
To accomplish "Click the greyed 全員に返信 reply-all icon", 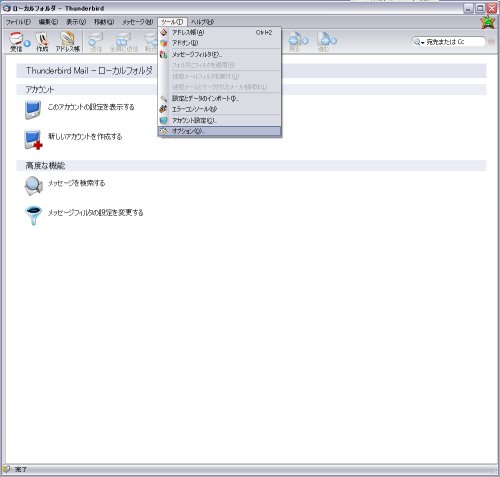I will [x=123, y=42].
